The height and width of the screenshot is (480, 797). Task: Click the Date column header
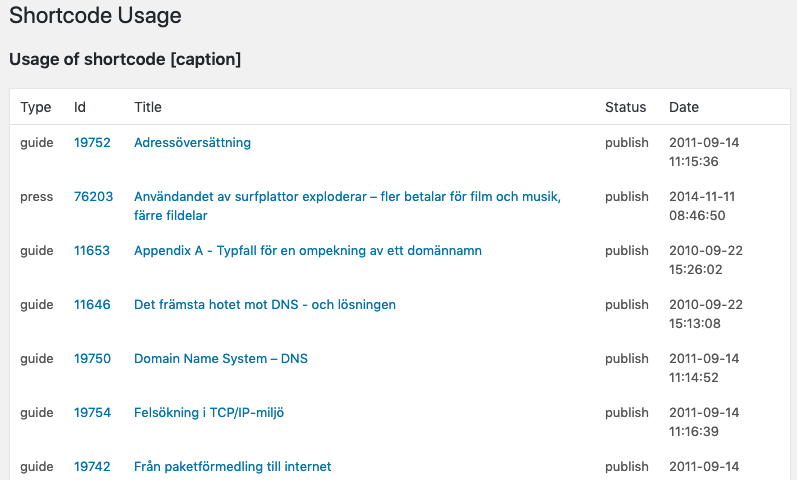pos(684,107)
